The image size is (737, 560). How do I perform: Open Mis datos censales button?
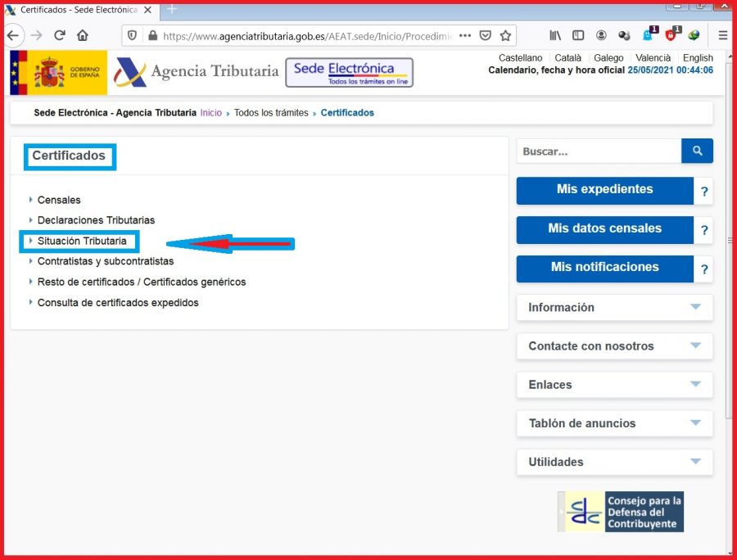click(604, 229)
